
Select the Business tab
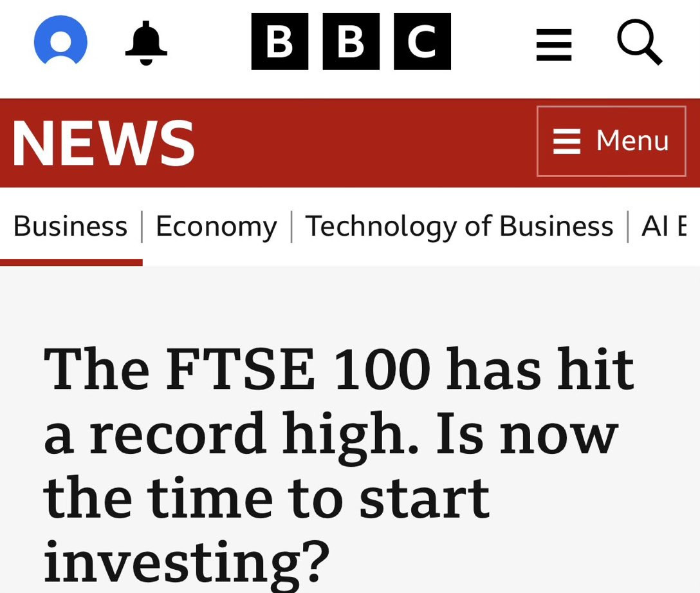click(71, 226)
